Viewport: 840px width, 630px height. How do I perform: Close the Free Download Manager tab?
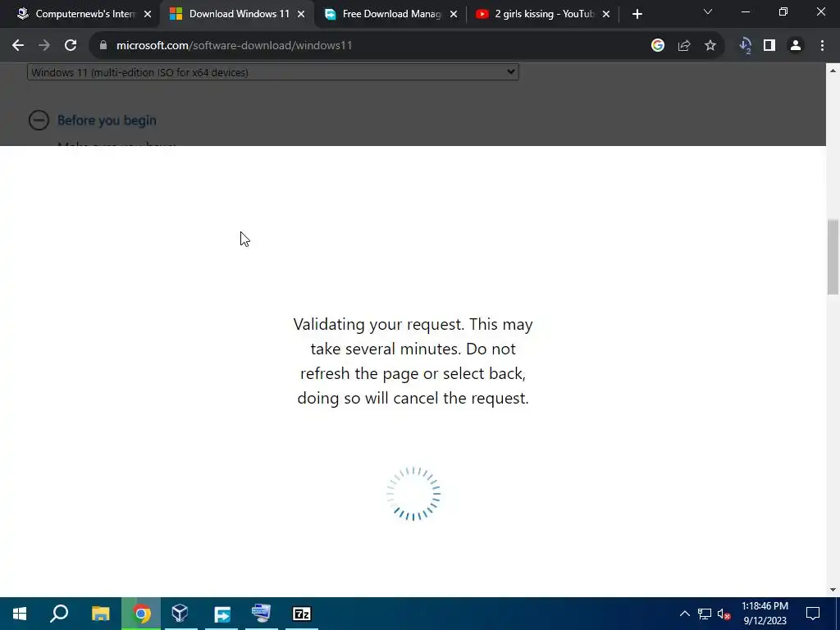(454, 15)
